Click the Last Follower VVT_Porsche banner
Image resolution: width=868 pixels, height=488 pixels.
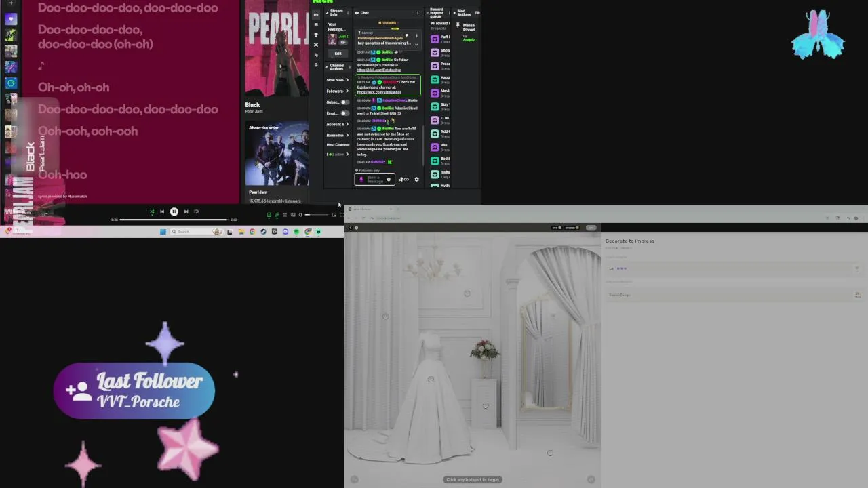(134, 390)
